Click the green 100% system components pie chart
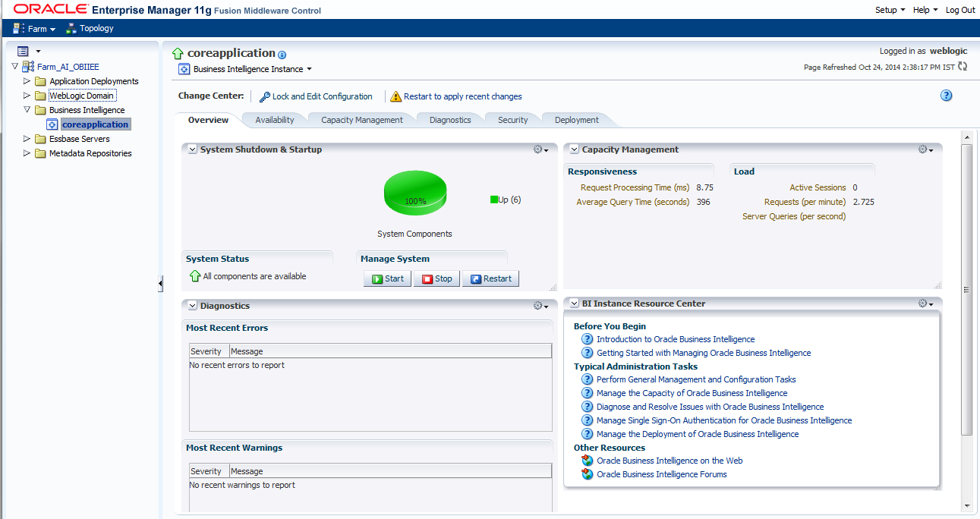980x519 pixels. (x=415, y=192)
